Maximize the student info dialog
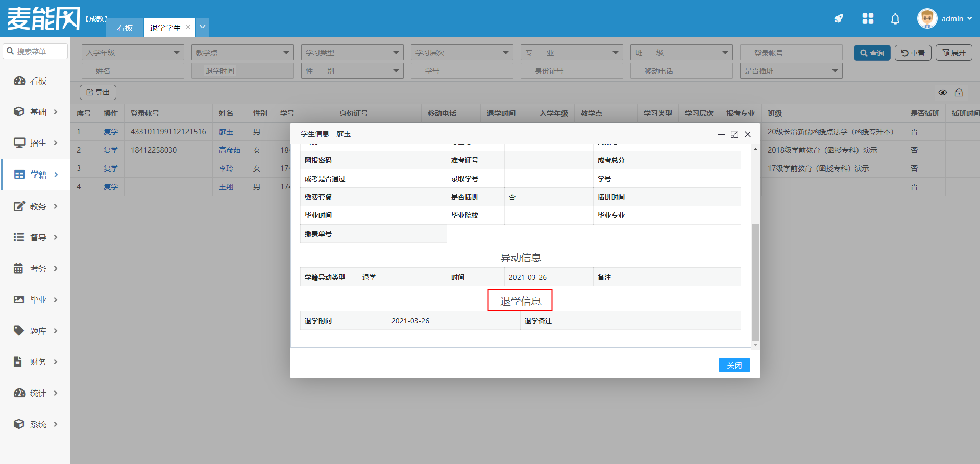 [x=734, y=134]
